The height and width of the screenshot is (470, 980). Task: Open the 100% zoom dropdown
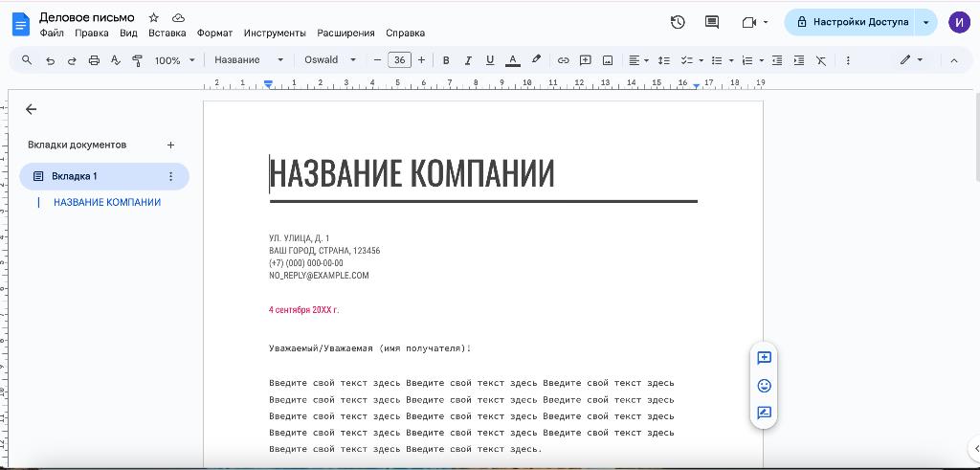[x=175, y=60]
